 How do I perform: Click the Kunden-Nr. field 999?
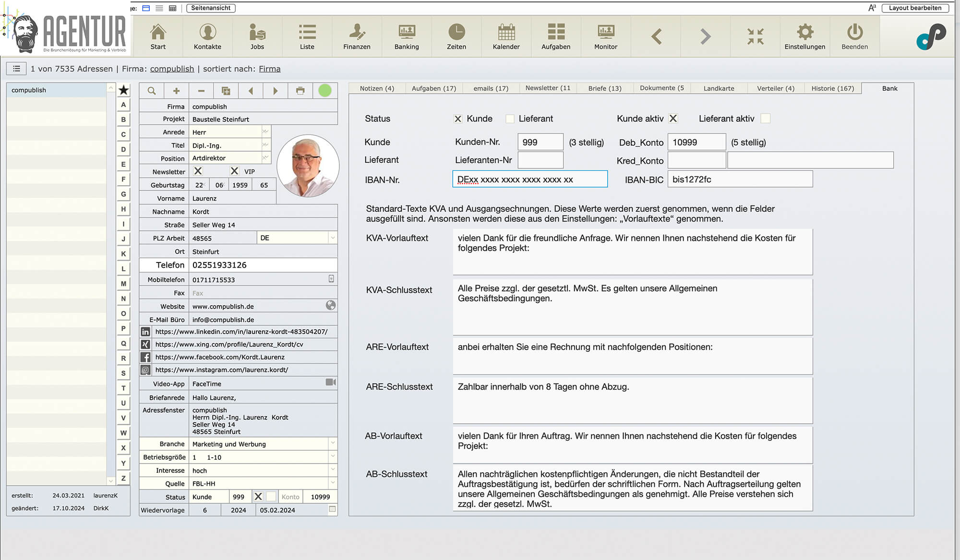click(540, 142)
